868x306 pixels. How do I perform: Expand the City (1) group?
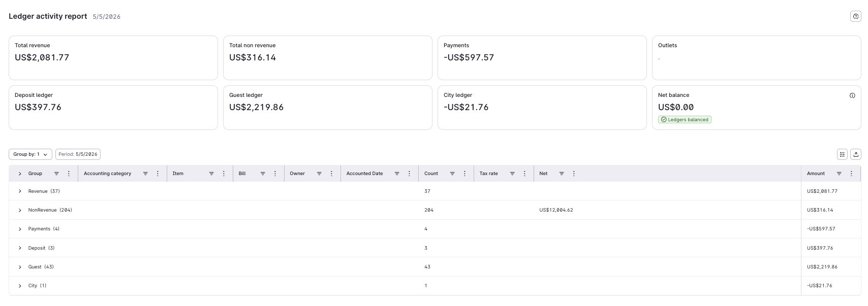(20, 286)
